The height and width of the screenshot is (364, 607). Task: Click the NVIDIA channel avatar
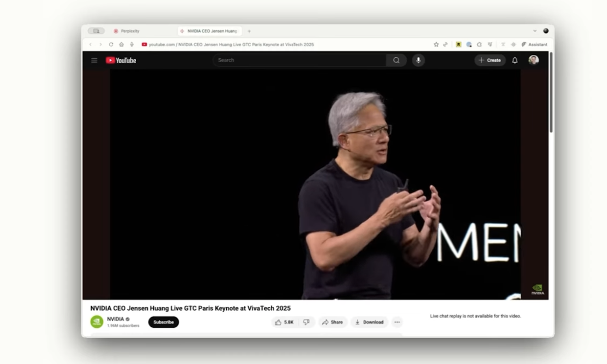tap(97, 322)
